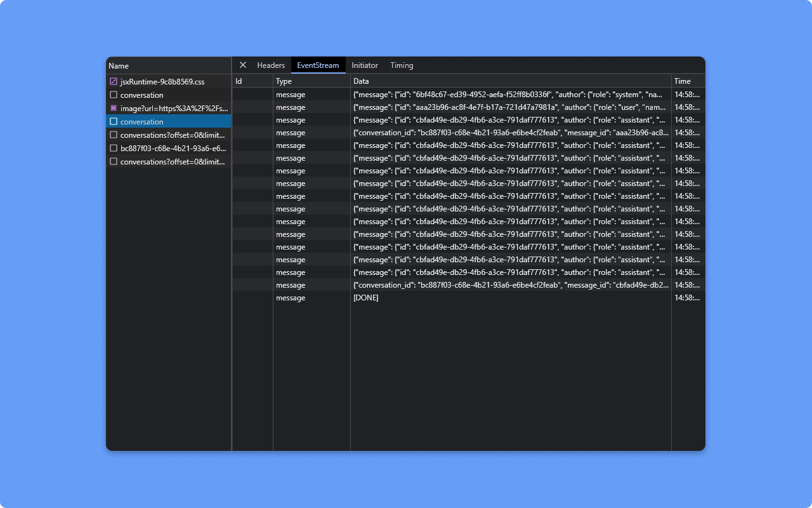
Task: Click the last conversations?offset request icon
Action: click(x=114, y=162)
